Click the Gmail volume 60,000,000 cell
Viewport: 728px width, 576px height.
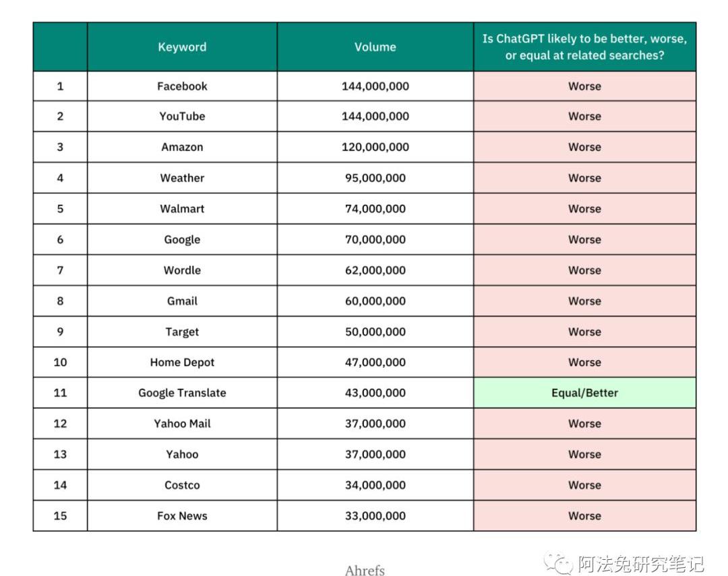375,301
